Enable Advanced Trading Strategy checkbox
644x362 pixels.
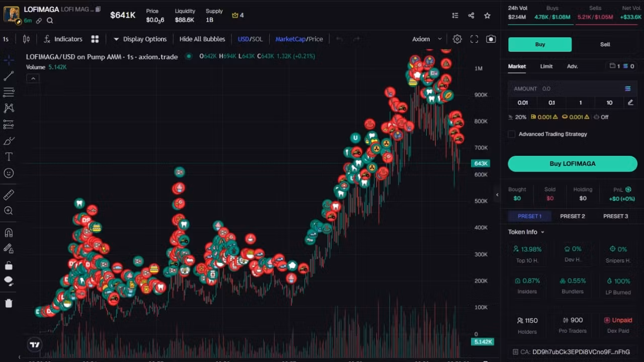click(512, 134)
